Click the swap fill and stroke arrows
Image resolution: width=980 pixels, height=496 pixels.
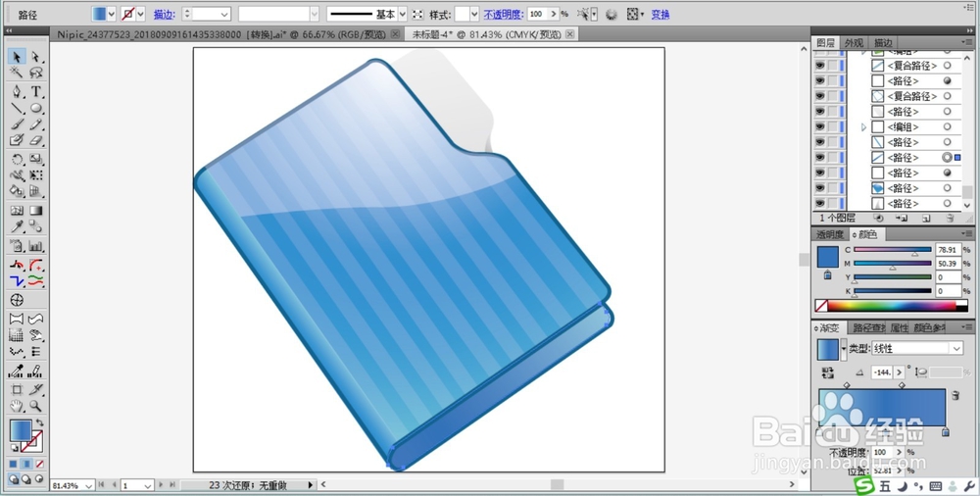(39, 423)
